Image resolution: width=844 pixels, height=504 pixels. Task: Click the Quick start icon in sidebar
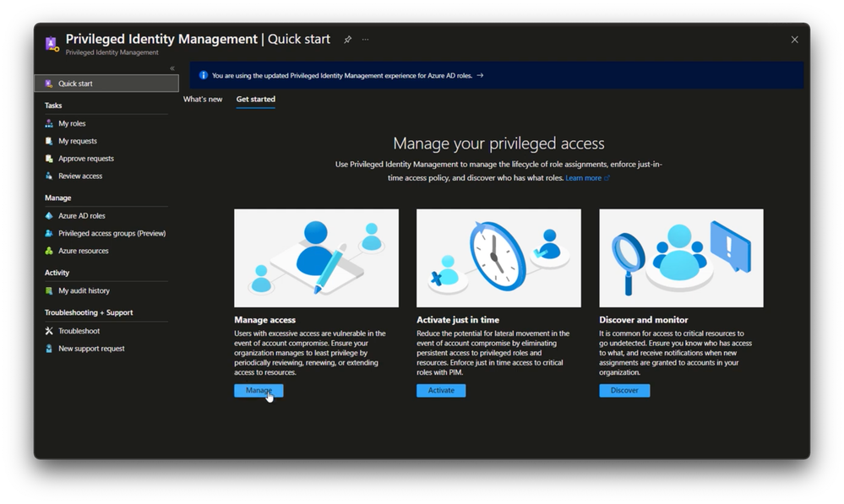pos(49,84)
